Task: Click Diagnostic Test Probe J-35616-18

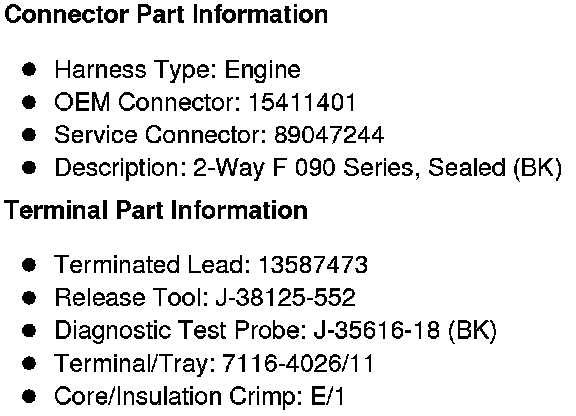Action: [x=405, y=330]
